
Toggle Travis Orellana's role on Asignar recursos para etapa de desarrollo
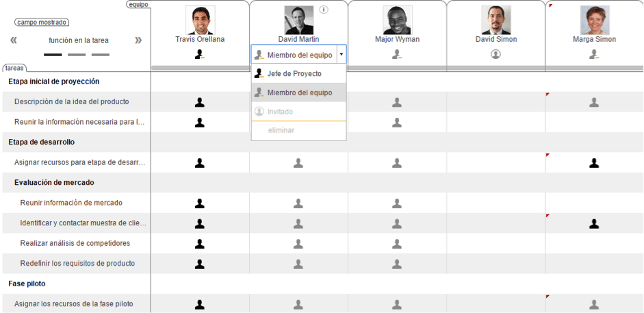(200, 163)
